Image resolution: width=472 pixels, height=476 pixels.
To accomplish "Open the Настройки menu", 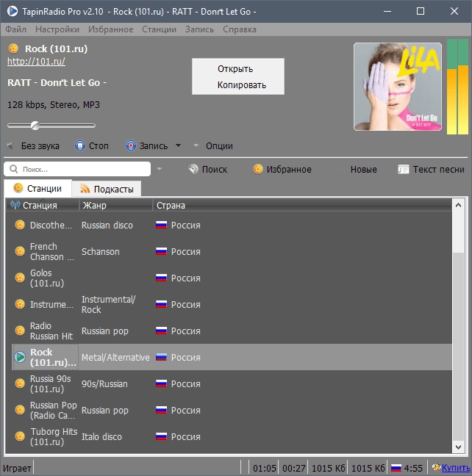I will (57, 29).
